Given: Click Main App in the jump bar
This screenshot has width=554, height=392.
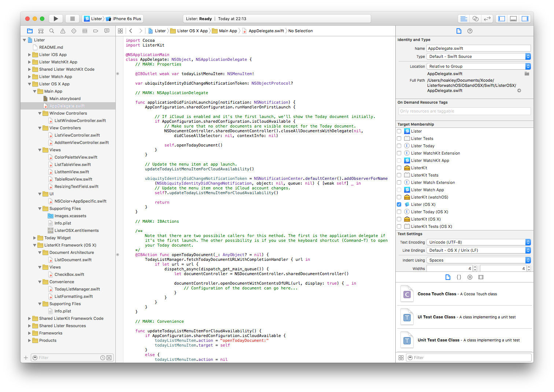Looking at the screenshot, I should (x=225, y=31).
